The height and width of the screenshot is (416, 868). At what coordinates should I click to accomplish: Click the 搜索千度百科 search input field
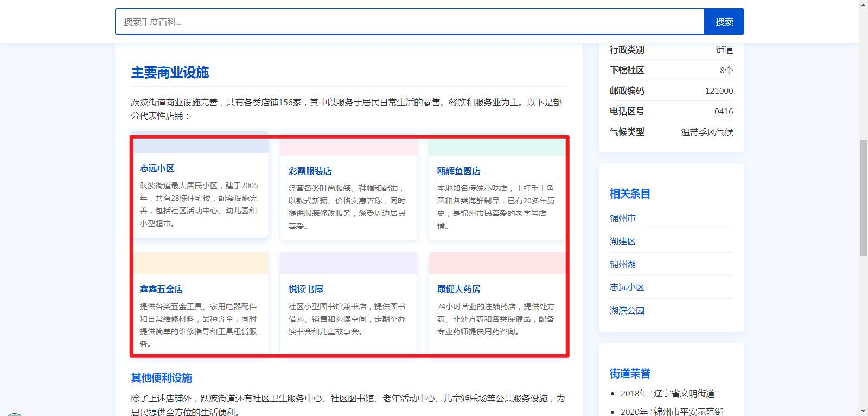tap(410, 22)
